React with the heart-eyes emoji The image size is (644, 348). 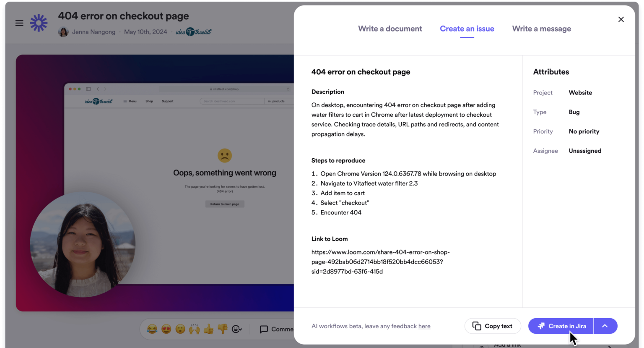pos(165,329)
